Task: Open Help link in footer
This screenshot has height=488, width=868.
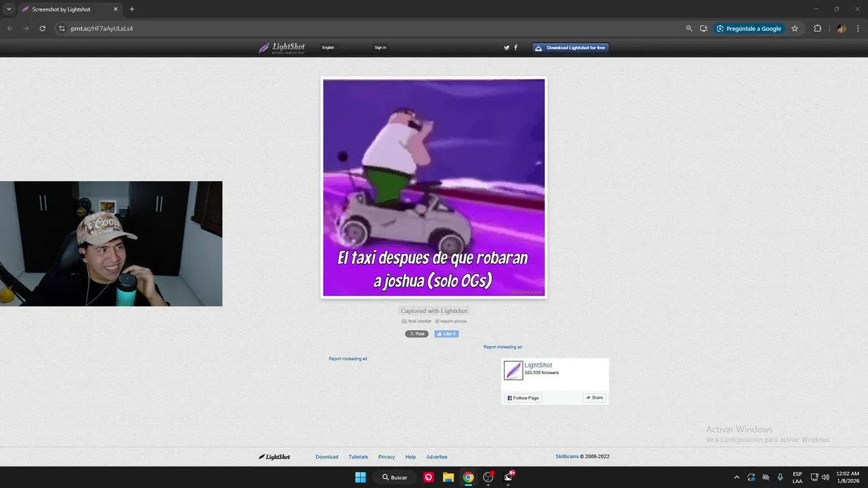Action: pyautogui.click(x=410, y=457)
